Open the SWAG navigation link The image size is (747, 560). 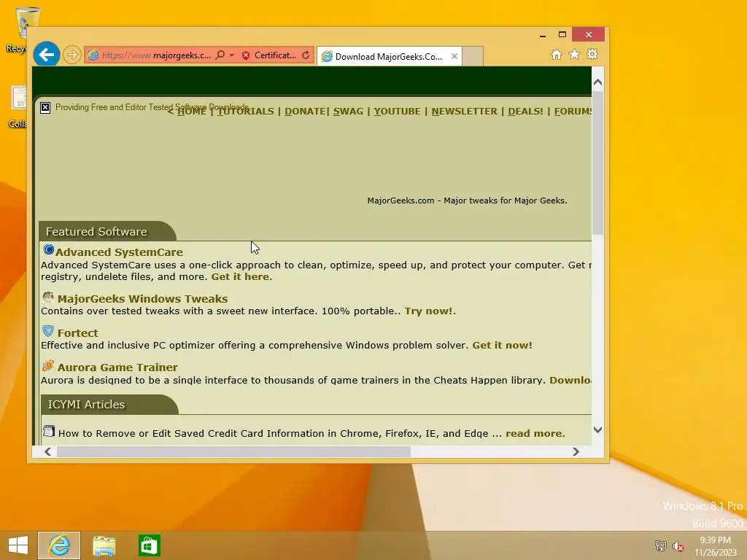click(348, 111)
